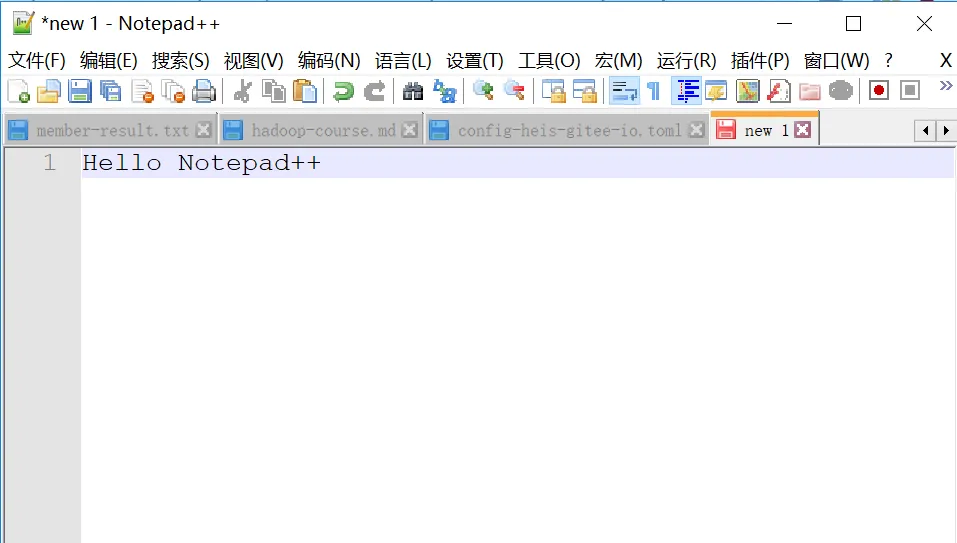
Task: Minimize the Notepad++ window
Action: [x=784, y=24]
